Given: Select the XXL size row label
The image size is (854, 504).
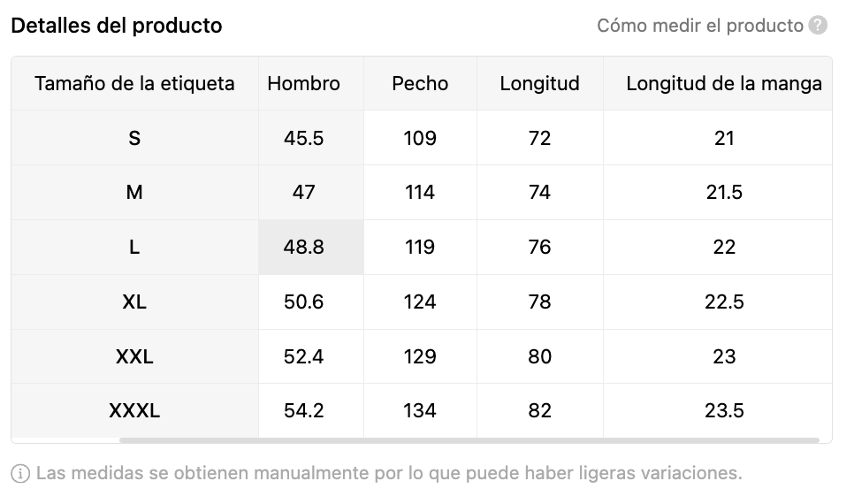Looking at the screenshot, I should click(x=134, y=357).
